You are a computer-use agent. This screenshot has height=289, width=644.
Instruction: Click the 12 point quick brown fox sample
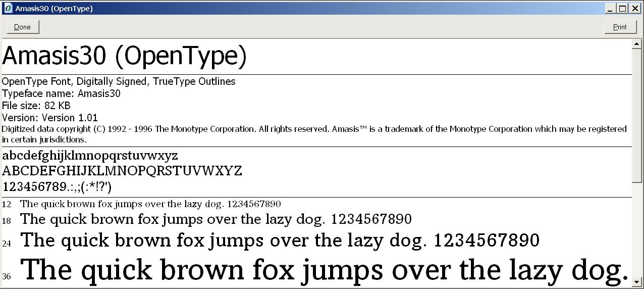[150, 204]
